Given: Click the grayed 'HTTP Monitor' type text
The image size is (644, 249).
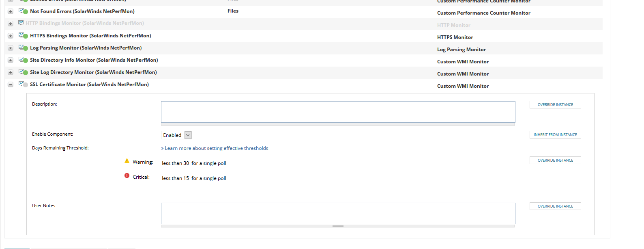Looking at the screenshot, I should coord(454,25).
